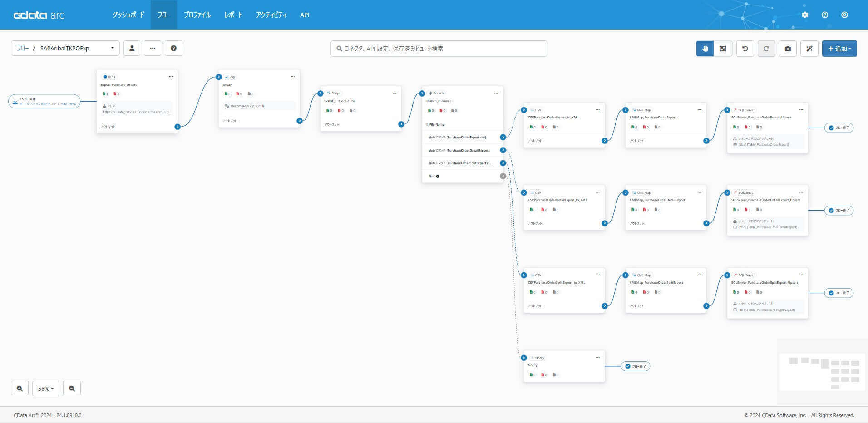Click the フロー終了 badge beside Notify
Image resolution: width=868 pixels, height=423 pixels.
pos(636,366)
